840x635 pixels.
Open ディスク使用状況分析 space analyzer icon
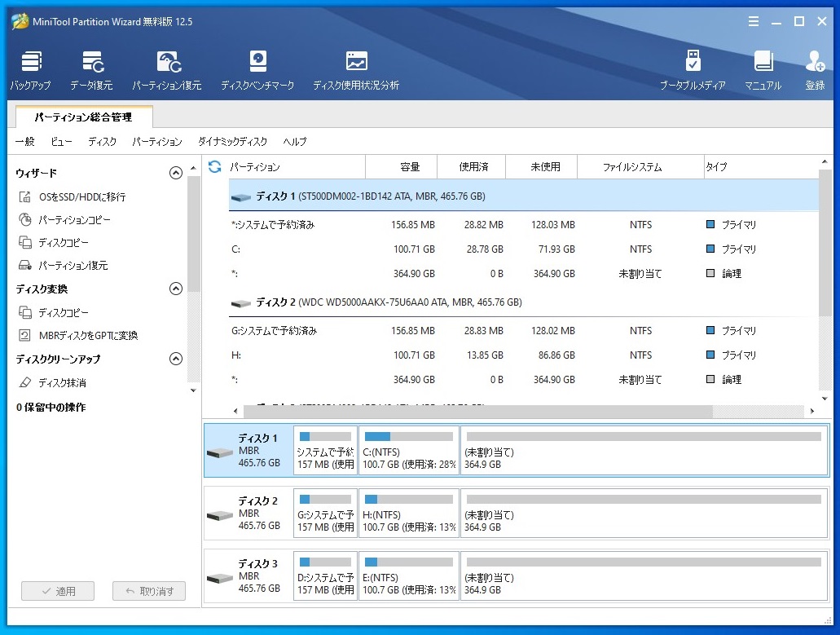[356, 62]
